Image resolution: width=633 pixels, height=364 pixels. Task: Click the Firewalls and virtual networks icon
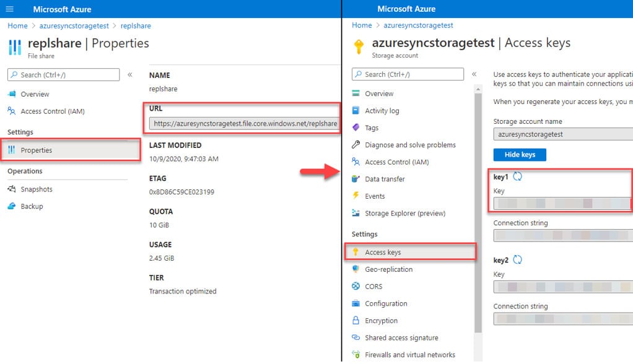click(x=356, y=354)
